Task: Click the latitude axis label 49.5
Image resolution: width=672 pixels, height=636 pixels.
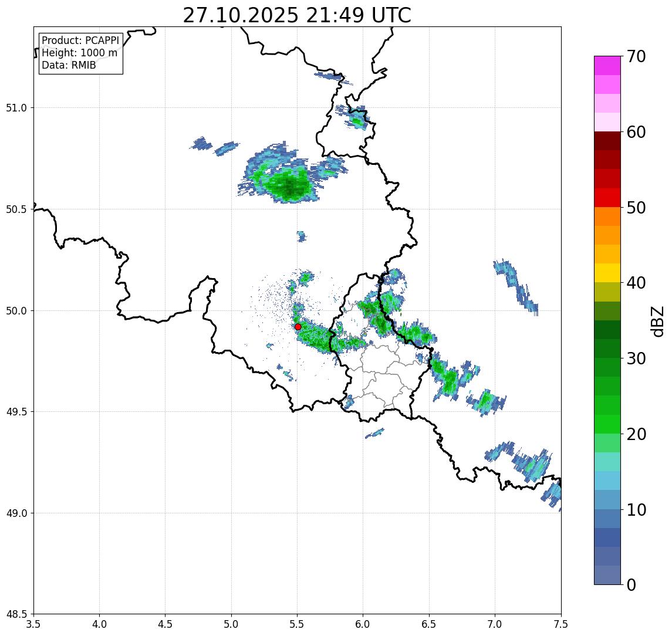Action: pyautogui.click(x=16, y=412)
